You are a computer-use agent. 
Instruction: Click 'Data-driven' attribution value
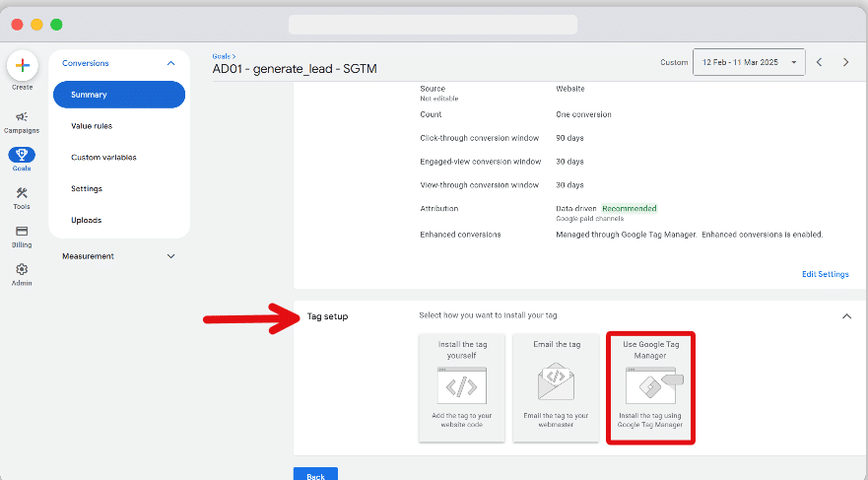tap(576, 209)
